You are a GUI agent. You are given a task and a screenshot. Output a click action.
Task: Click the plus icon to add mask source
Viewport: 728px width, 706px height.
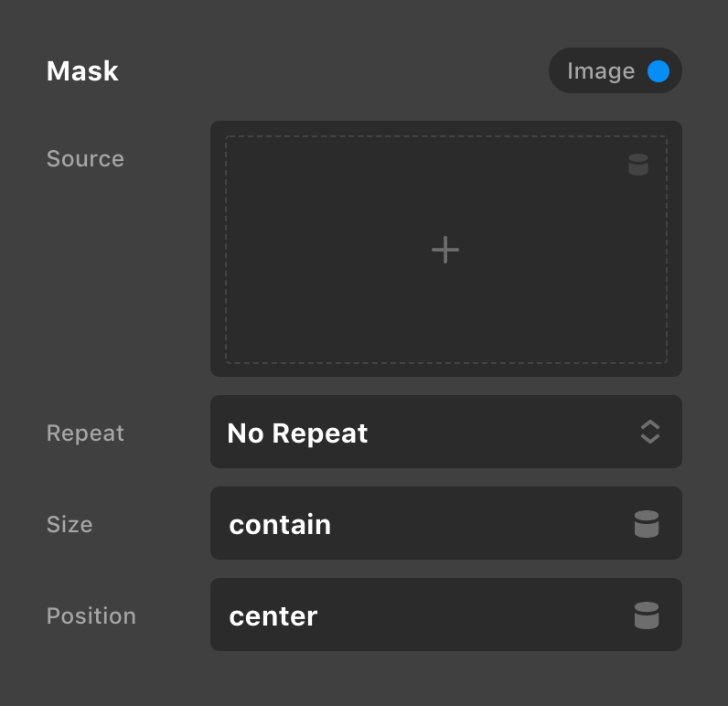pyautogui.click(x=445, y=250)
